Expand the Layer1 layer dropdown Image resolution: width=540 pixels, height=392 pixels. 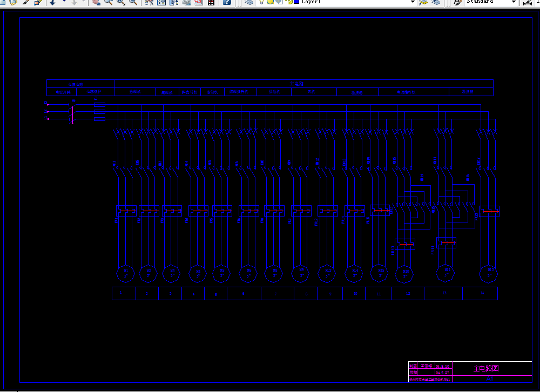pos(413,2)
